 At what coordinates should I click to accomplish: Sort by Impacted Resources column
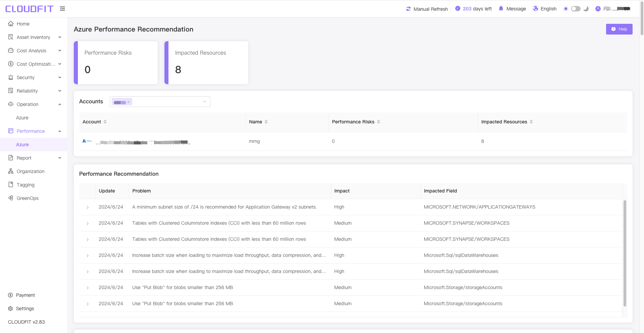(531, 122)
